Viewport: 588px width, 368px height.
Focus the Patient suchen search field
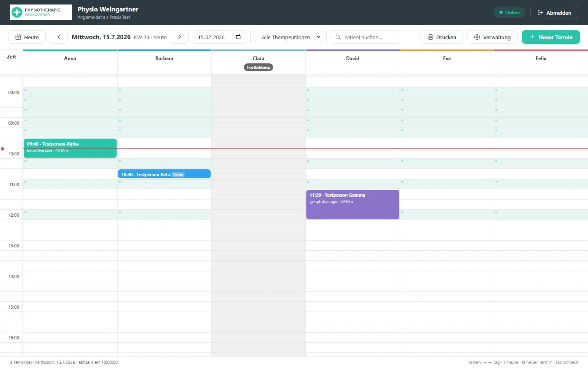pyautogui.click(x=365, y=37)
